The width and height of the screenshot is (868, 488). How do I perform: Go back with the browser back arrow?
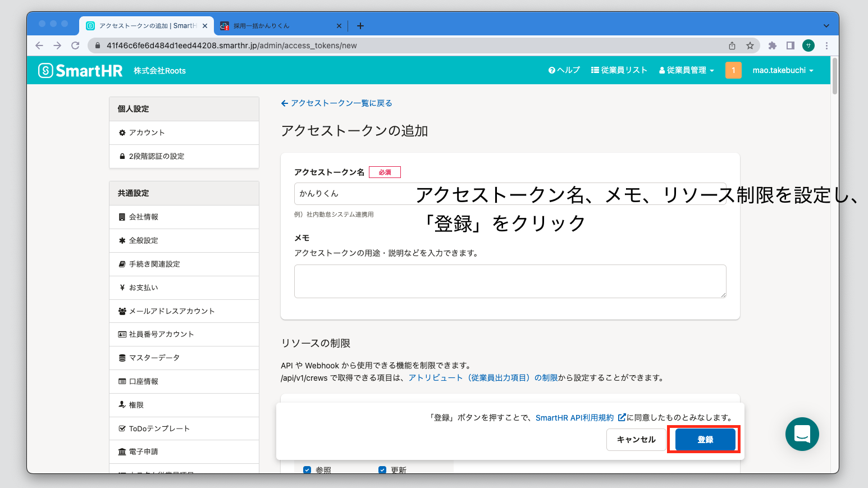tap(39, 45)
